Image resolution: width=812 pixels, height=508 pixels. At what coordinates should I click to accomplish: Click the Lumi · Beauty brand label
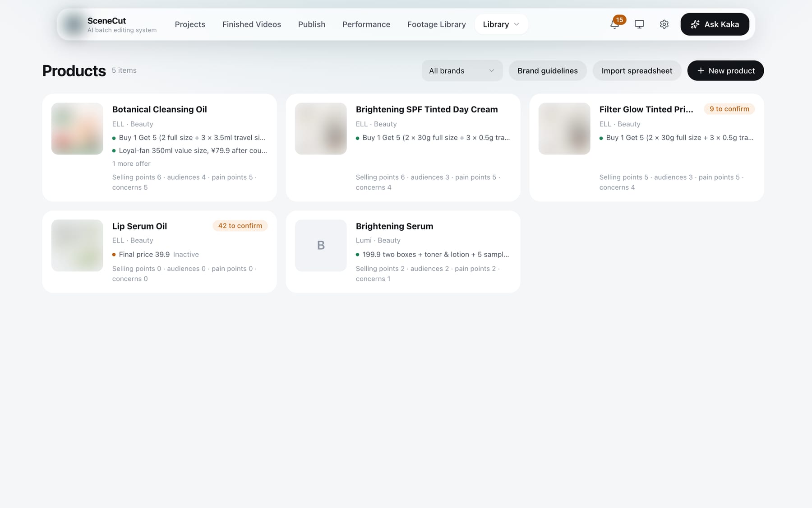378,241
